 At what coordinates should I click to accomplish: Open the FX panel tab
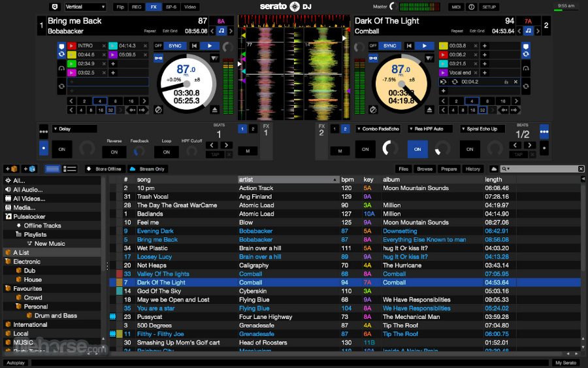pyautogui.click(x=154, y=7)
